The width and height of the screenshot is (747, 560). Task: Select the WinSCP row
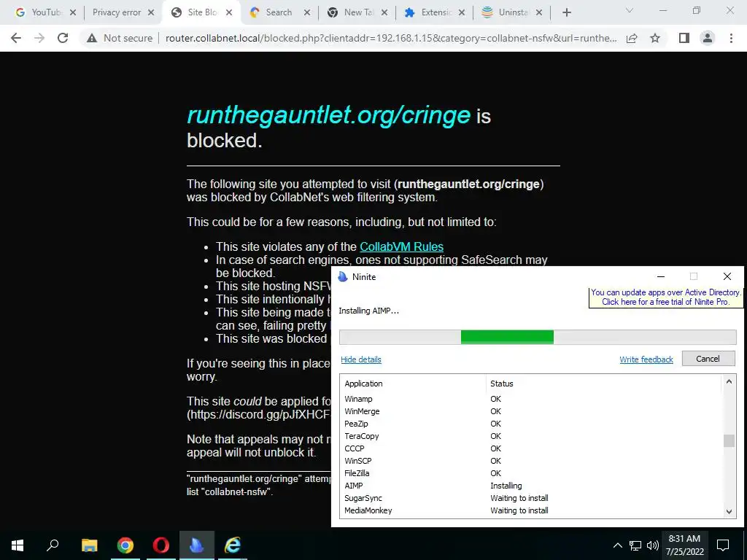(531, 461)
